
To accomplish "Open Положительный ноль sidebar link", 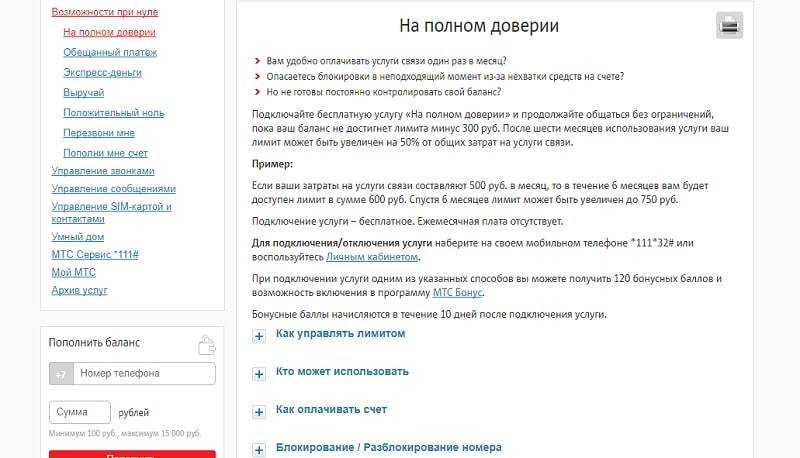I will click(114, 113).
